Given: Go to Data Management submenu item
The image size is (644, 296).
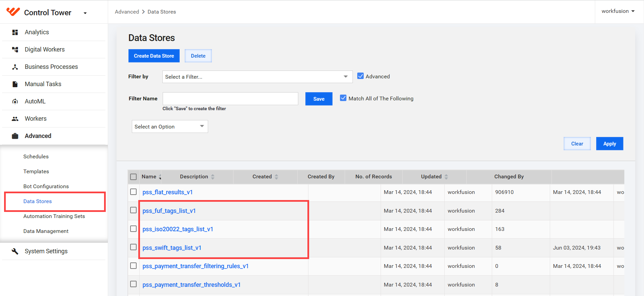Looking at the screenshot, I should point(46,231).
